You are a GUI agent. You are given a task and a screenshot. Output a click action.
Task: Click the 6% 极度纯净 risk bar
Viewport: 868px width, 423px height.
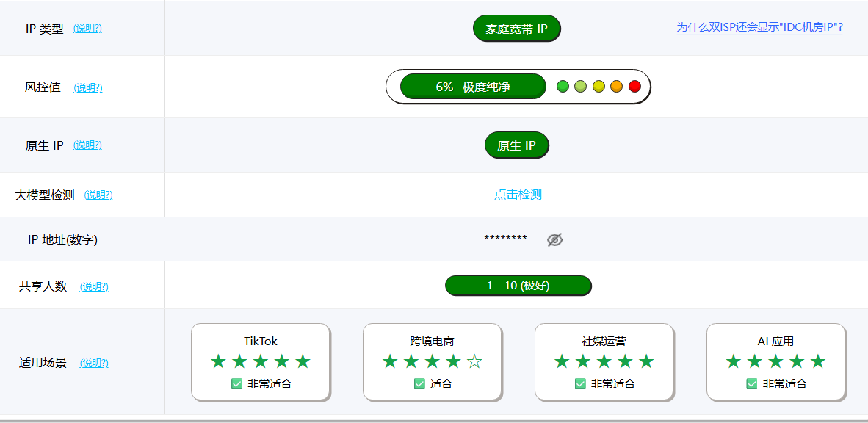pos(473,87)
